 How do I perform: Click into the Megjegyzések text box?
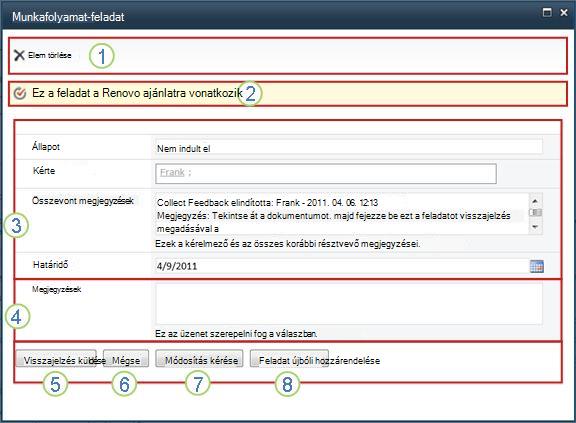point(349,304)
